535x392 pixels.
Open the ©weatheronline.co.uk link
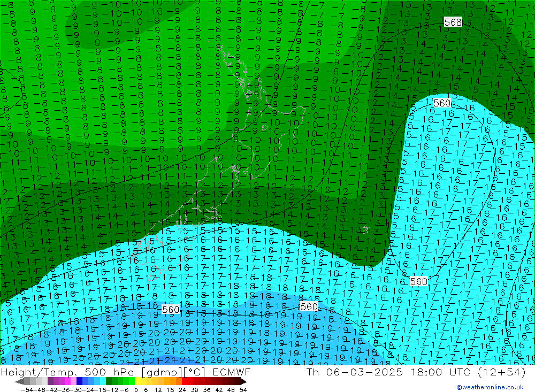click(490, 387)
